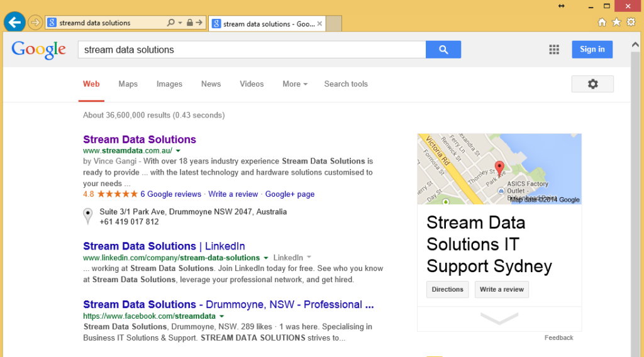Click the 'Stream Data Solutions IT Support Sydney' heading

point(489,244)
